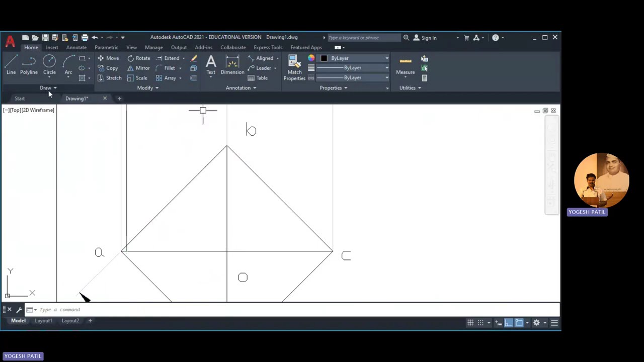Click the Save icon in quick access toolbar
Screen dimensions: 644x362
coord(45,38)
